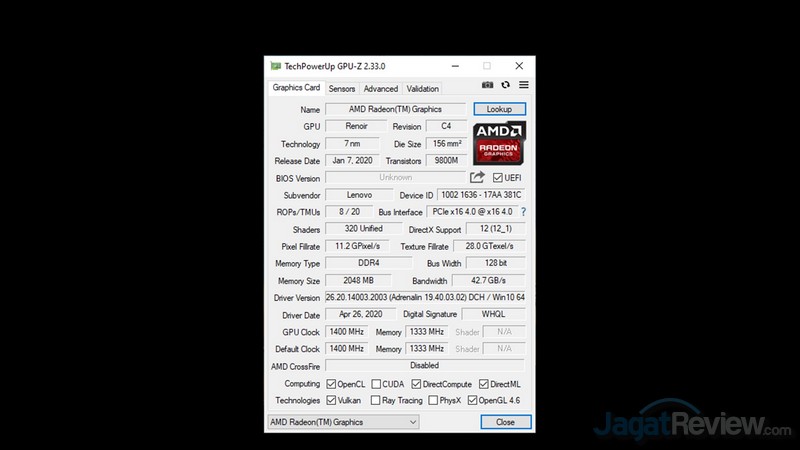Click the TechPowerUp GPU-Z 2.33.0 title
This screenshot has height=450, width=800.
pyautogui.click(x=335, y=66)
